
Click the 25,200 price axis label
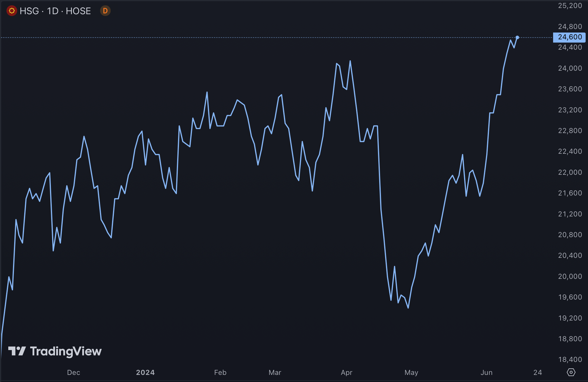pos(570,6)
